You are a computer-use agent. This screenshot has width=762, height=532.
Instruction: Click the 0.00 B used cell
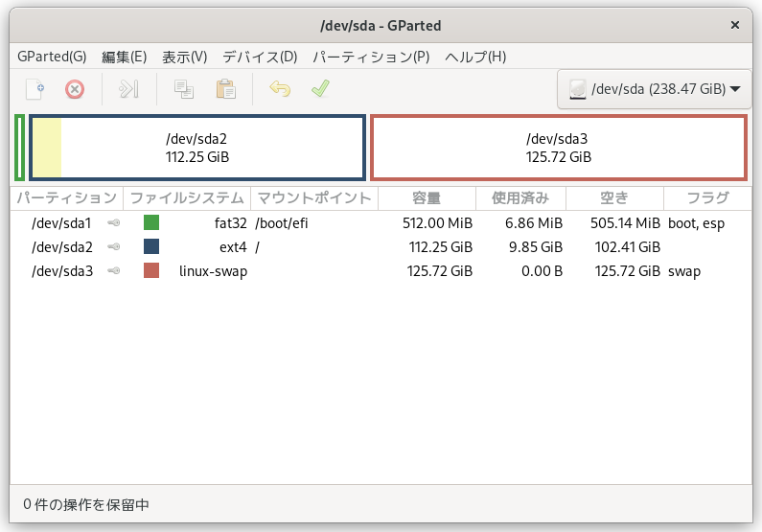pos(542,270)
